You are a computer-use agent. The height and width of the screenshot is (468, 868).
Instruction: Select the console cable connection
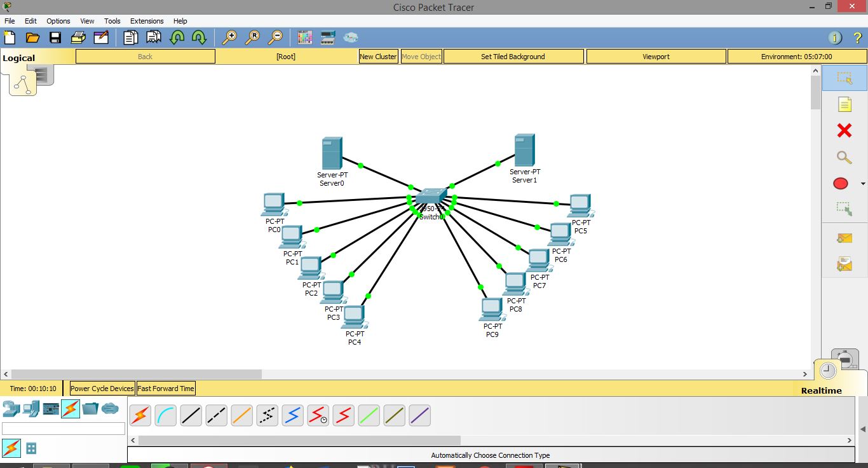pos(165,415)
